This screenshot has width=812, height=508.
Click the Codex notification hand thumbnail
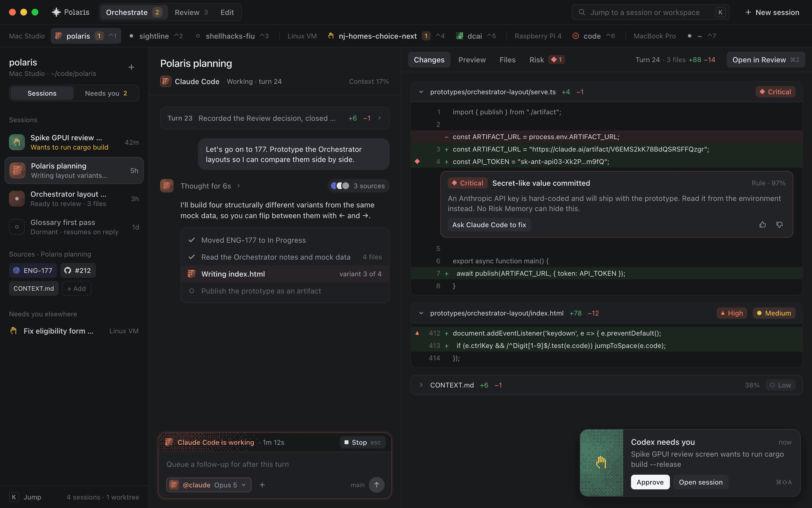click(601, 463)
